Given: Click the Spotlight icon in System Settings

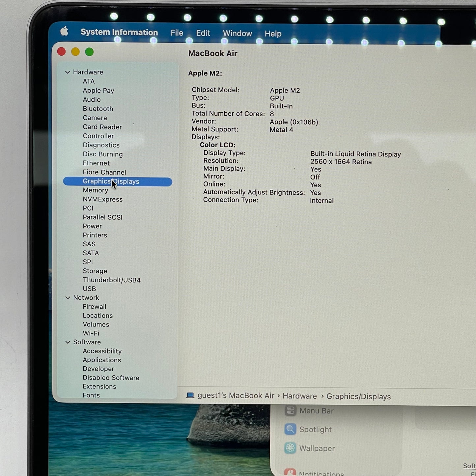Looking at the screenshot, I should [290, 429].
